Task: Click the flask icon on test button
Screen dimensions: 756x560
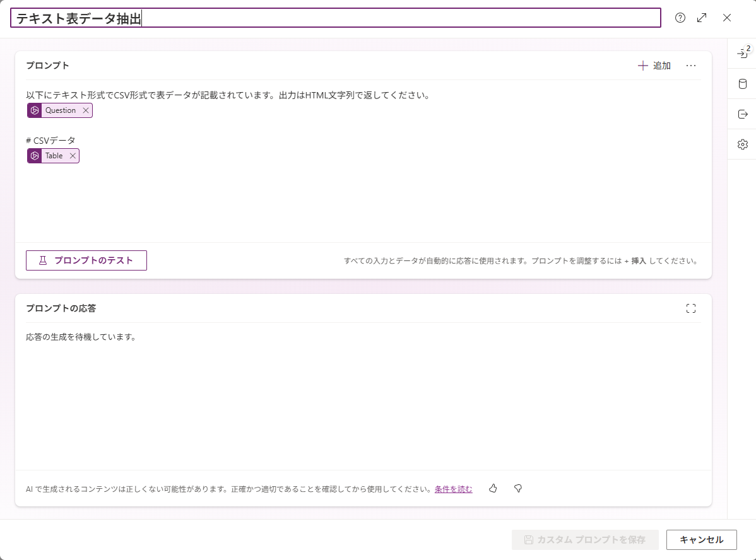Action: (42, 260)
